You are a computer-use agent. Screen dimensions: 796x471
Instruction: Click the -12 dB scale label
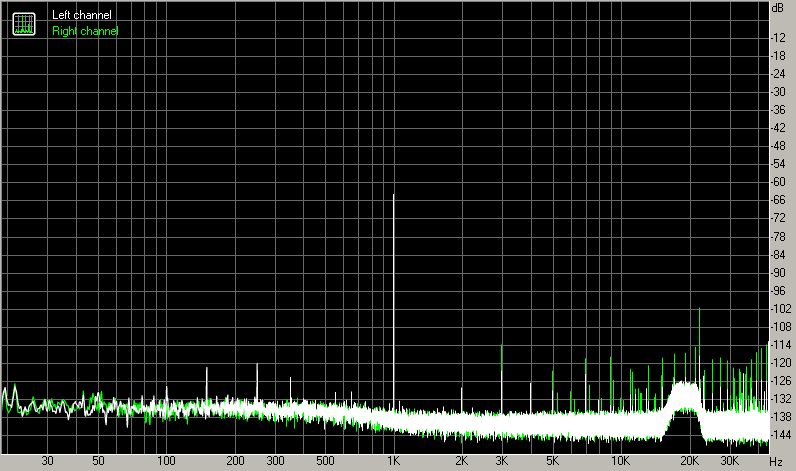(778, 38)
